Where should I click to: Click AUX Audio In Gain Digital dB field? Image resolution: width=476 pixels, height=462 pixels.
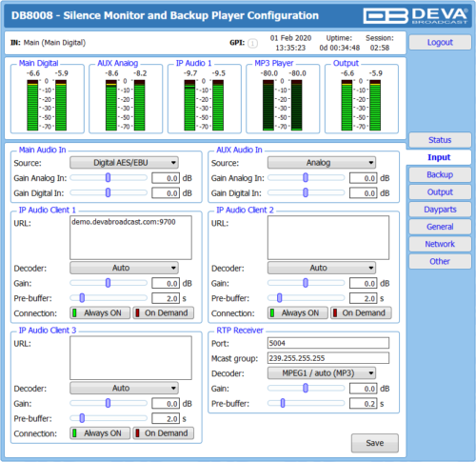click(x=364, y=193)
